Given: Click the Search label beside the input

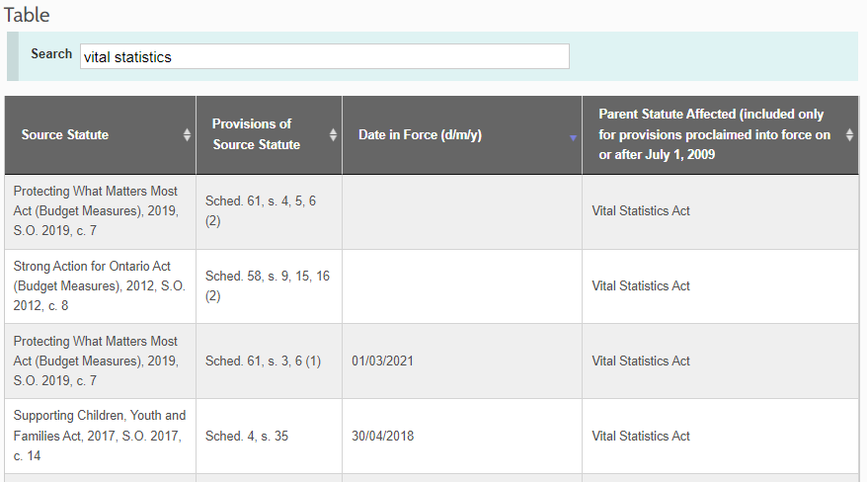Looking at the screenshot, I should 51,54.
